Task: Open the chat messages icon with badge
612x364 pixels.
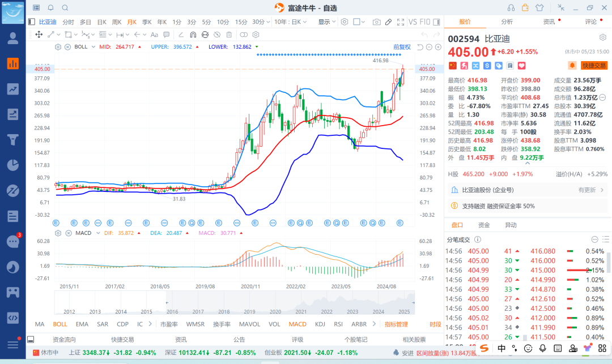Action: click(x=13, y=241)
